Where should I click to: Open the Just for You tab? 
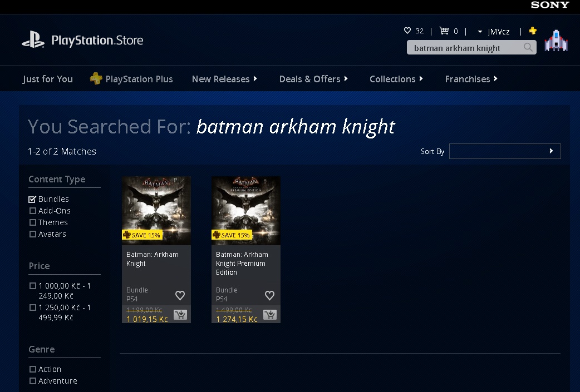tap(47, 79)
